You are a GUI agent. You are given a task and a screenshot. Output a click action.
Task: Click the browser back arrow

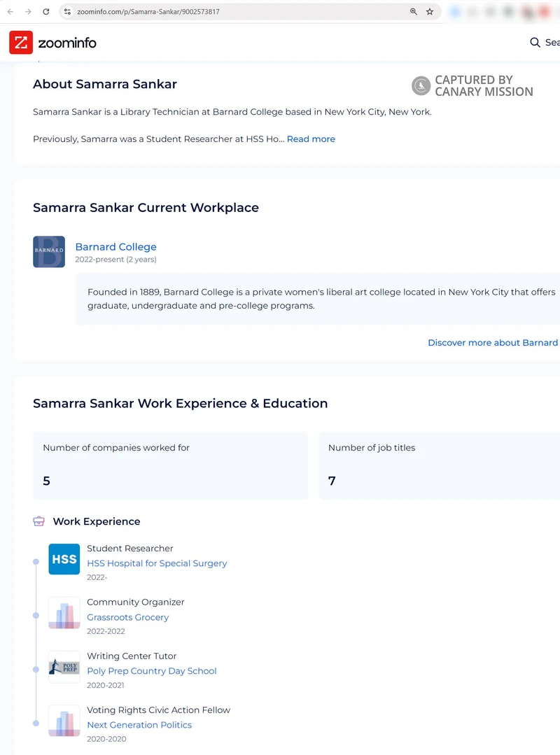10,12
